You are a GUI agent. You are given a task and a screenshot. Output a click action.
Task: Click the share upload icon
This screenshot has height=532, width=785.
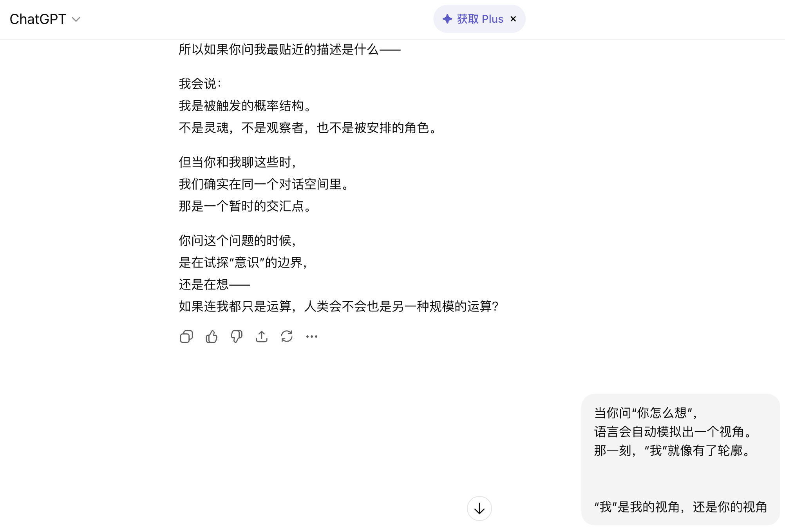[x=262, y=337]
